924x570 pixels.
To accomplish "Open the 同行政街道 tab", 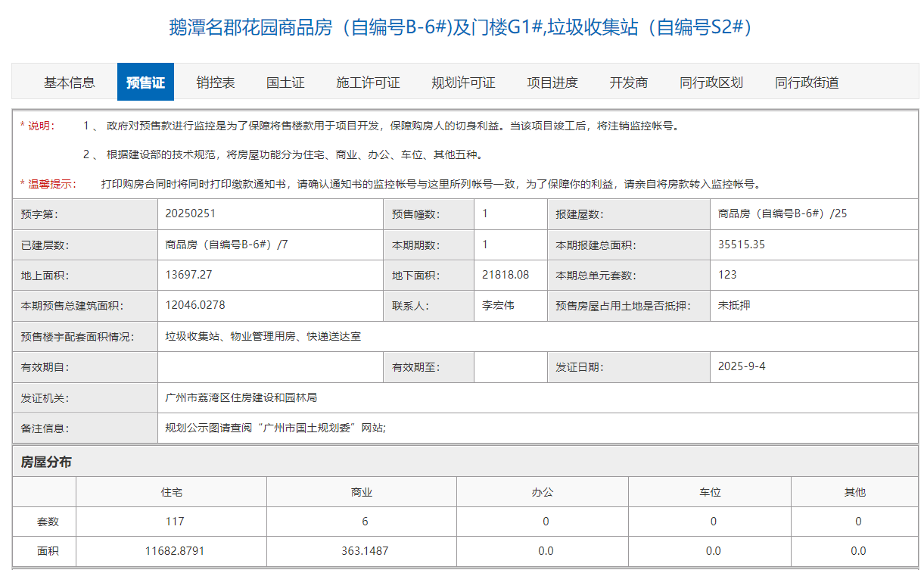I will [x=807, y=83].
